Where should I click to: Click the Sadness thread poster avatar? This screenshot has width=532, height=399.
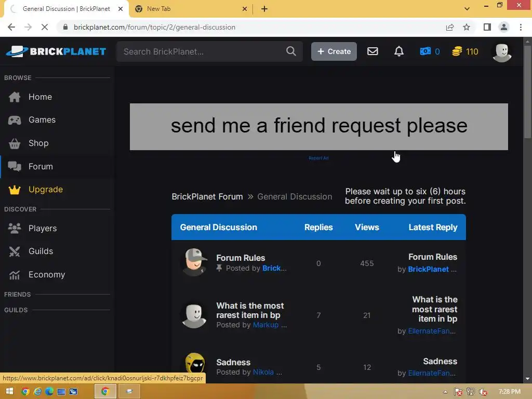pos(195,364)
